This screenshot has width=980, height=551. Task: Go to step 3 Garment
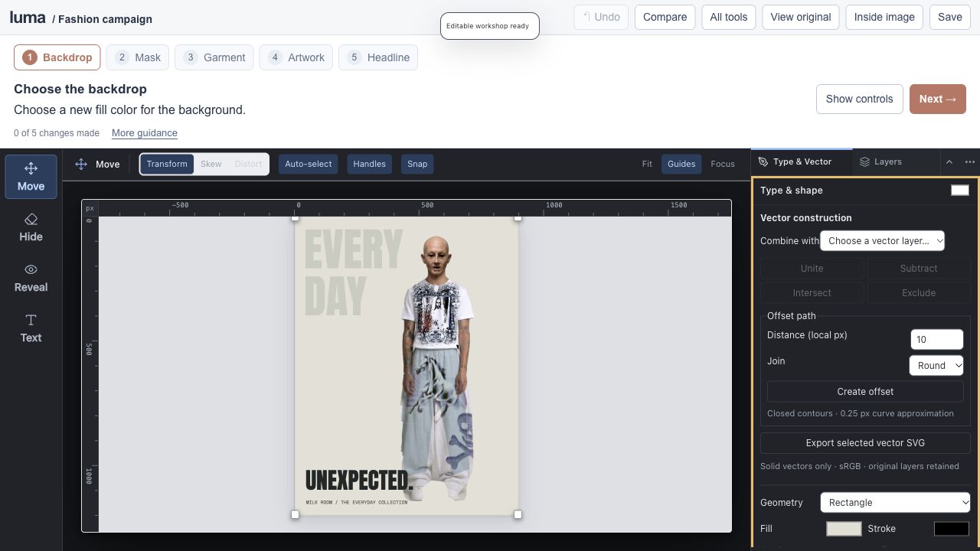click(214, 57)
